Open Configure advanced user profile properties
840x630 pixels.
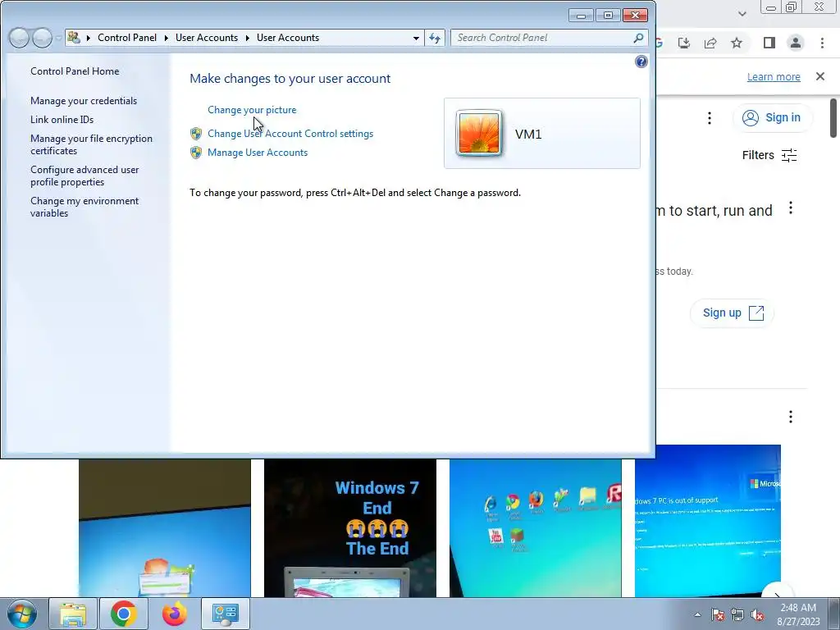(x=84, y=176)
